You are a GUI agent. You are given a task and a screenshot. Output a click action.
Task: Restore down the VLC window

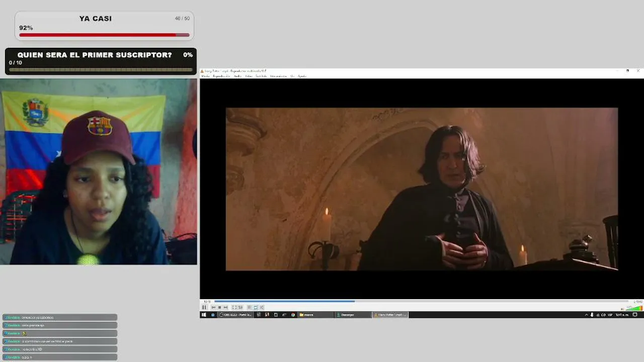click(627, 71)
